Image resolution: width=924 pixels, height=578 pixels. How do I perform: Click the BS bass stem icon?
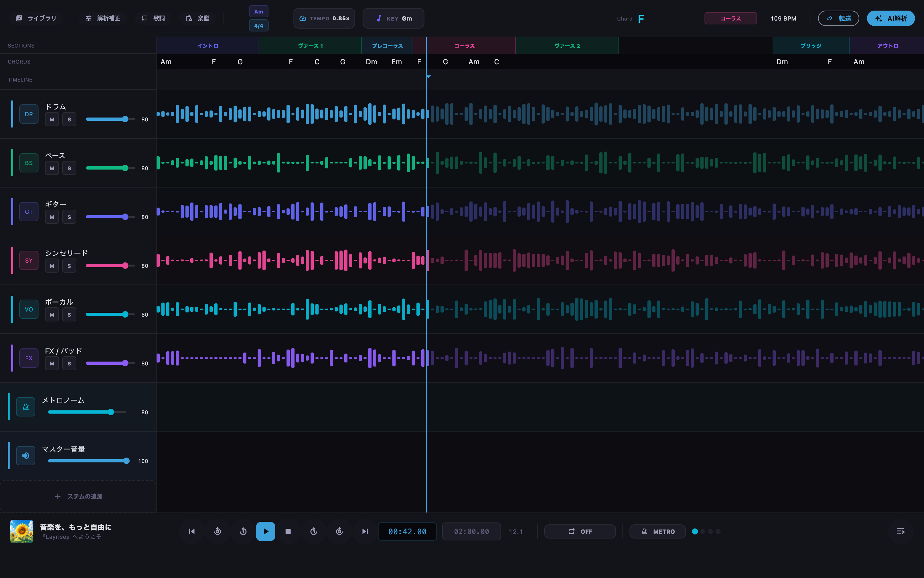tap(29, 163)
